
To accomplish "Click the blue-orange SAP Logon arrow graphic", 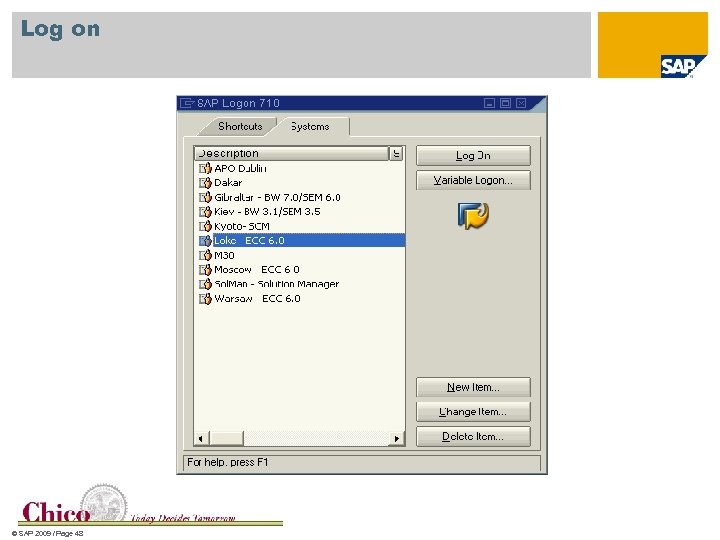I will pos(473,215).
